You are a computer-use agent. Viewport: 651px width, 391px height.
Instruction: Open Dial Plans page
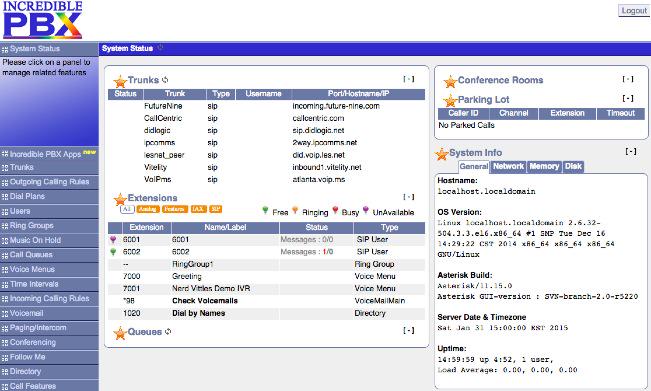click(49, 196)
